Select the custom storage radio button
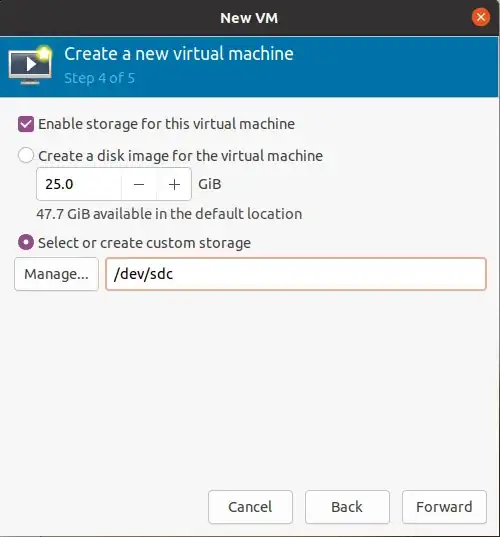This screenshot has width=500, height=537. click(26, 242)
